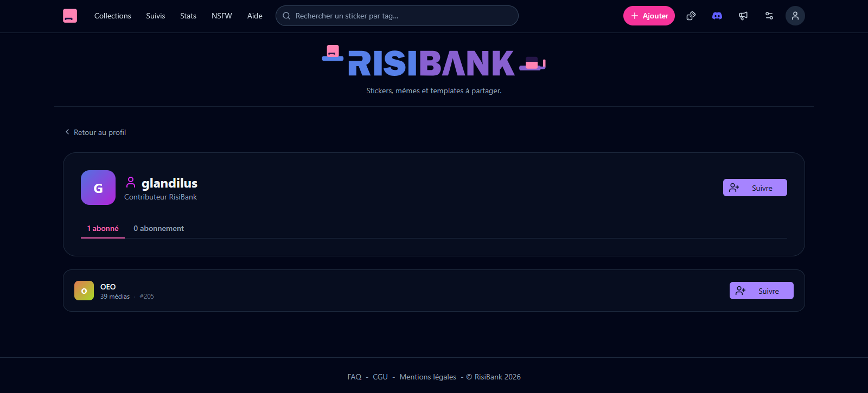
Task: Click the OEO subscriber avatar
Action: tap(84, 291)
